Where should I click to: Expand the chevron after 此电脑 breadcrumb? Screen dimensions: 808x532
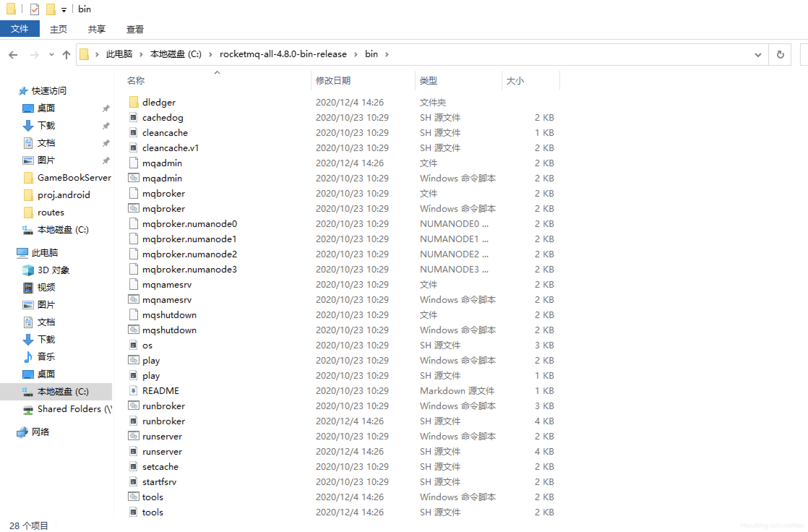pyautogui.click(x=141, y=55)
